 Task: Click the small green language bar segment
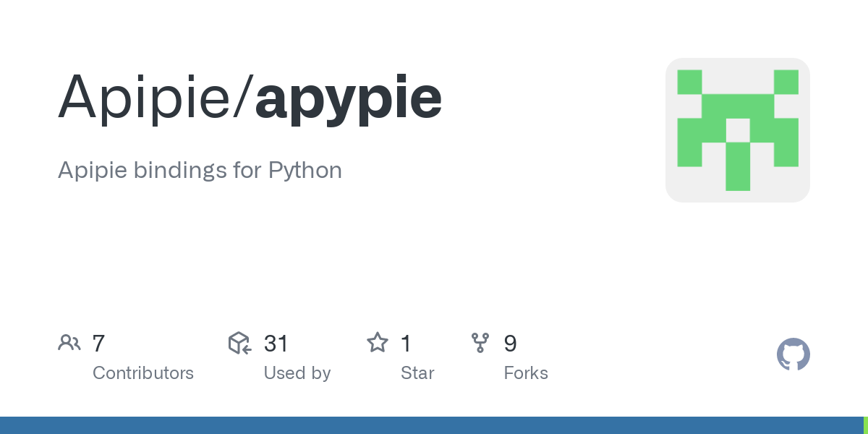pyautogui.click(x=866, y=425)
